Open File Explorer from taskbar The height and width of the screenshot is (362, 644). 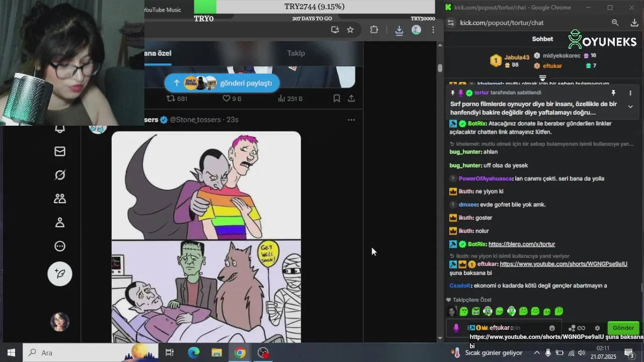coord(217,352)
